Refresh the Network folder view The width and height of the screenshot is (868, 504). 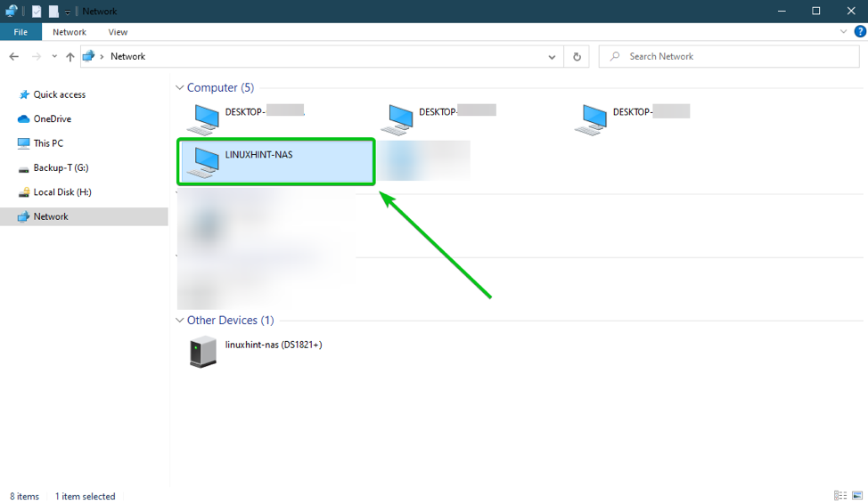(x=577, y=56)
